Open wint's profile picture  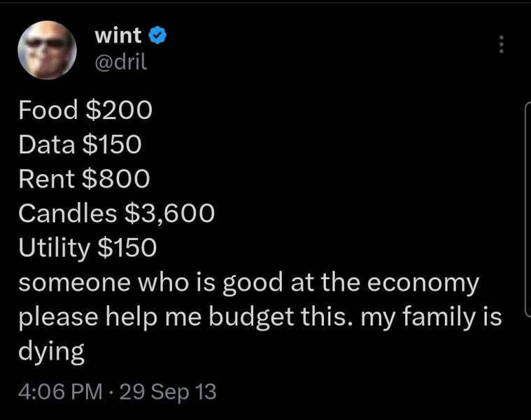coord(46,50)
